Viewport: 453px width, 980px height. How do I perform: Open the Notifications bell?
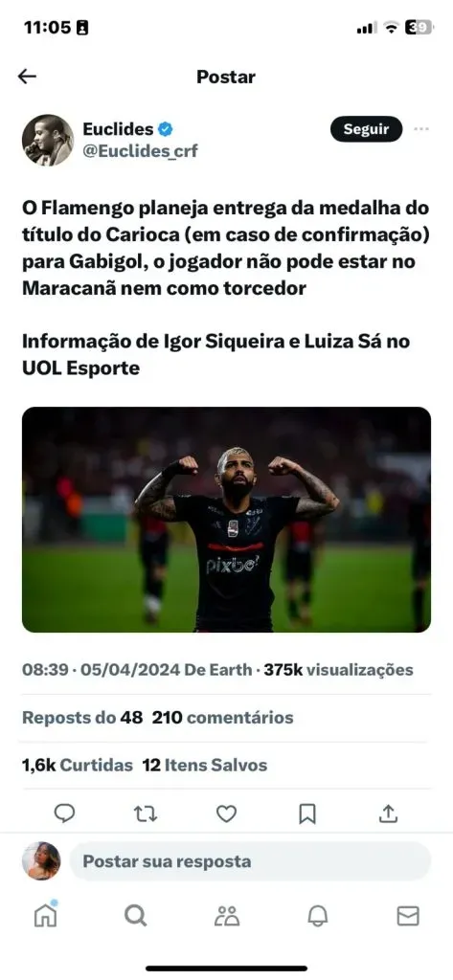click(x=317, y=916)
